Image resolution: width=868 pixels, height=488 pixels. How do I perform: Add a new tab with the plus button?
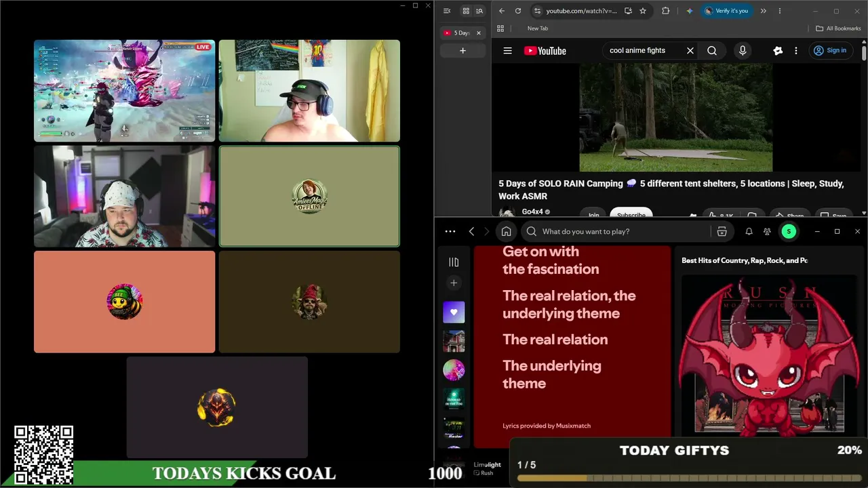click(x=462, y=51)
